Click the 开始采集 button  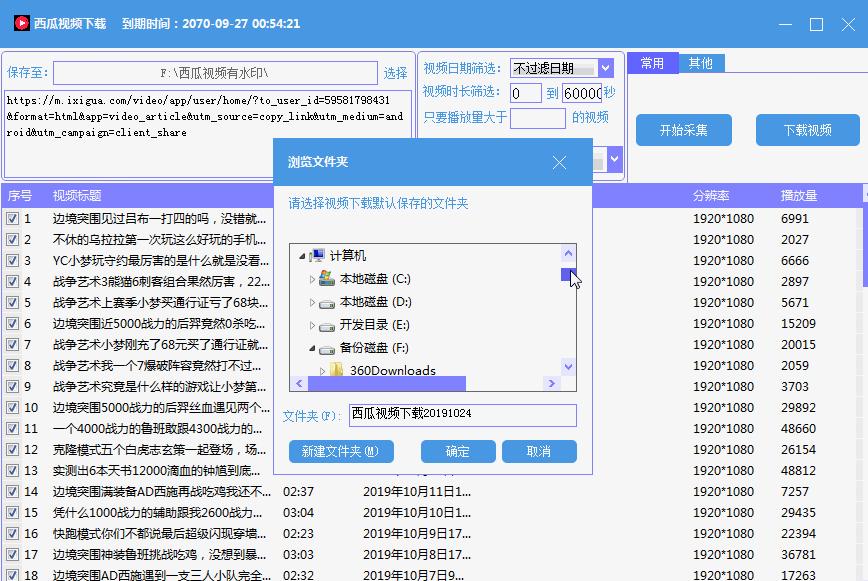click(x=684, y=130)
